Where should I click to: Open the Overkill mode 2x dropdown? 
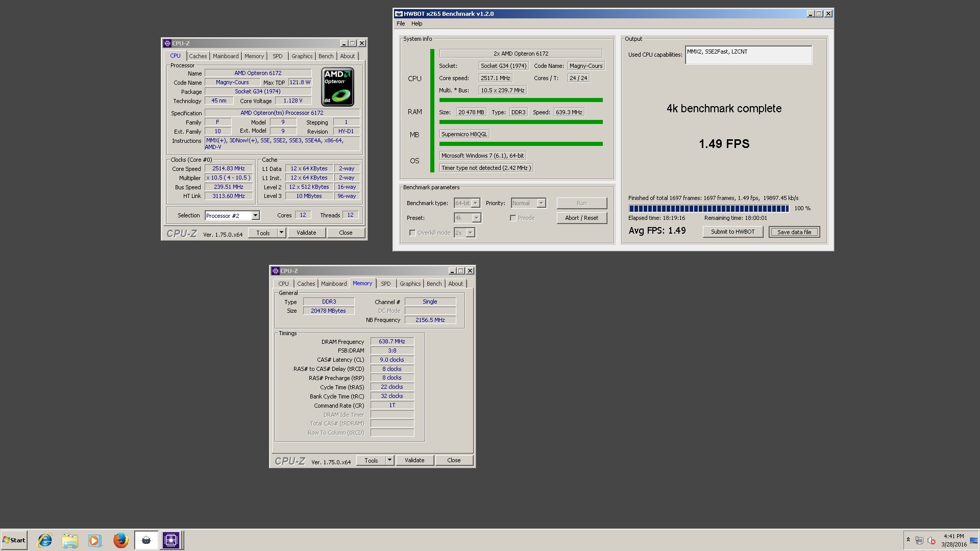pyautogui.click(x=464, y=233)
